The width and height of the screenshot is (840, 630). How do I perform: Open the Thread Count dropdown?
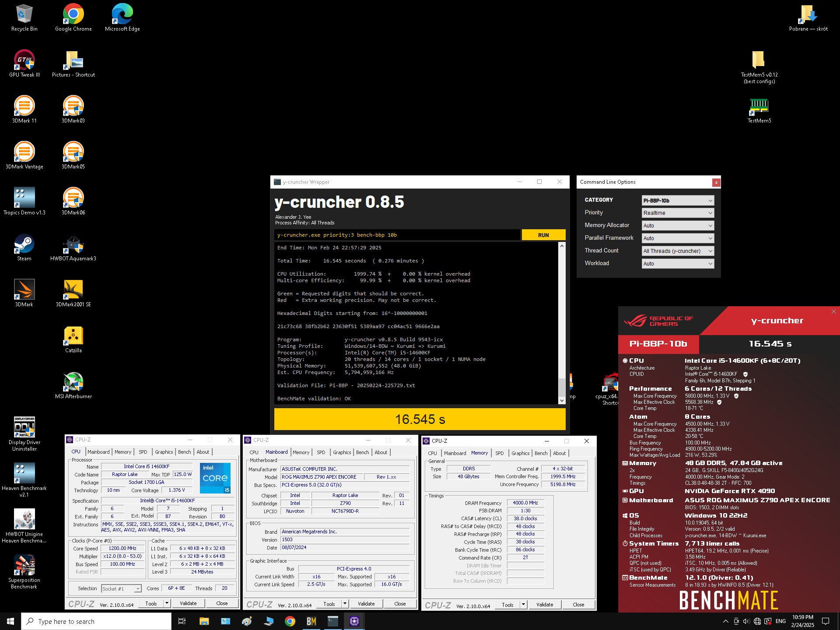pyautogui.click(x=678, y=251)
